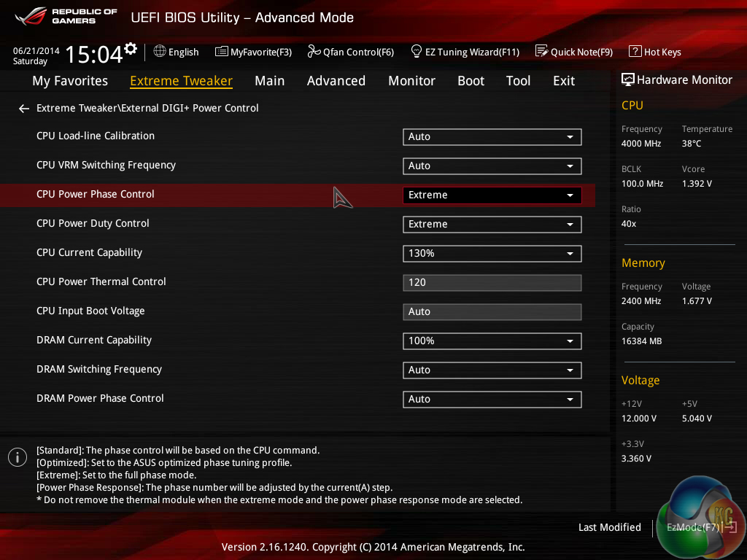Click the 15:04 clock display
Screen dimensions: 747x560
point(94,54)
